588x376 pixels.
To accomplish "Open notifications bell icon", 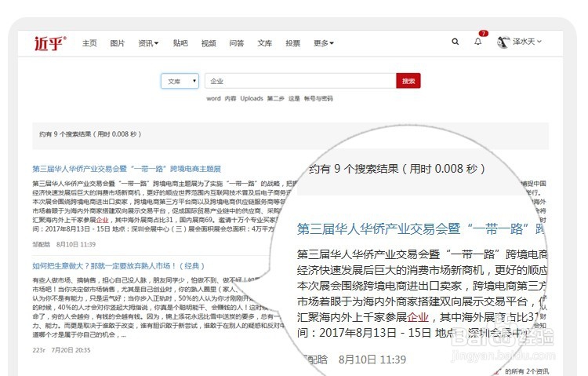I will [x=478, y=42].
